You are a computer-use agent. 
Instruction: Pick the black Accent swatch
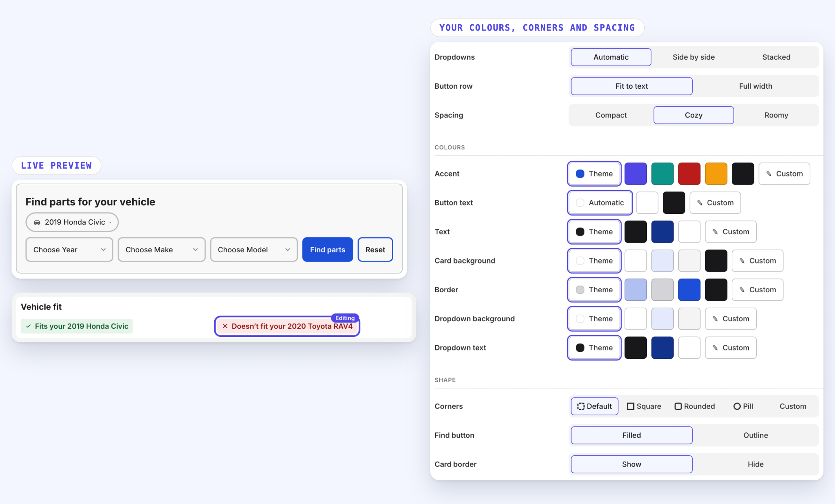click(x=743, y=174)
